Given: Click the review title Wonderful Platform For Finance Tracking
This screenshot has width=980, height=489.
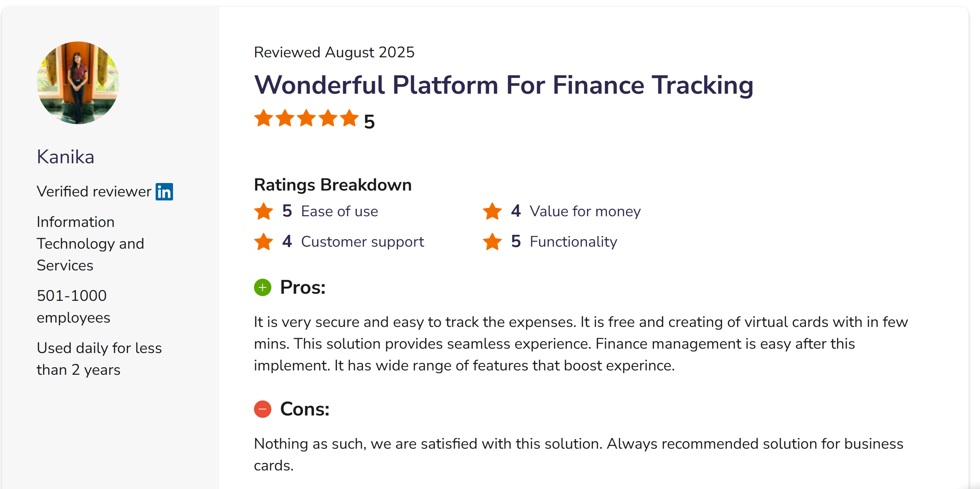Looking at the screenshot, I should [x=504, y=85].
